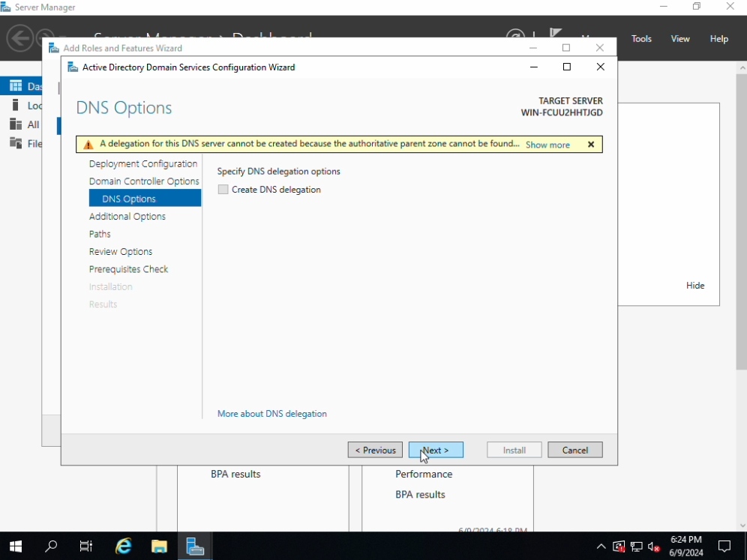Open the View menu in Server Manager
The image size is (747, 560).
679,39
